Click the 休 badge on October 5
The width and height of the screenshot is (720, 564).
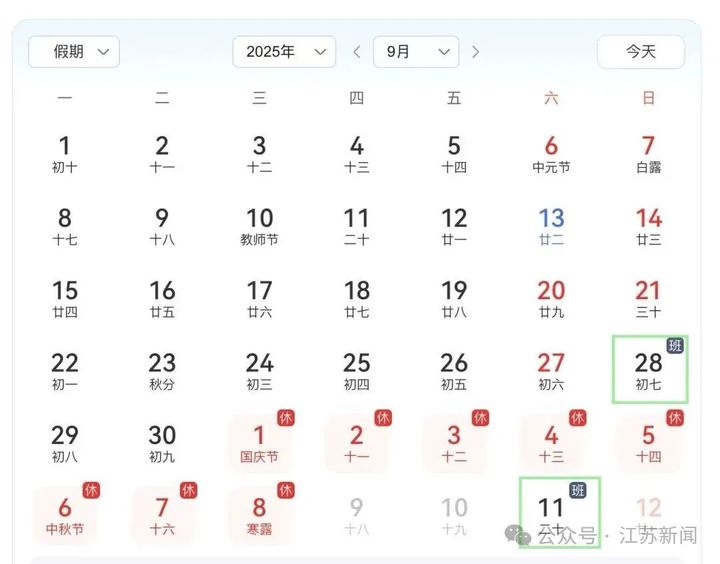[x=675, y=418]
